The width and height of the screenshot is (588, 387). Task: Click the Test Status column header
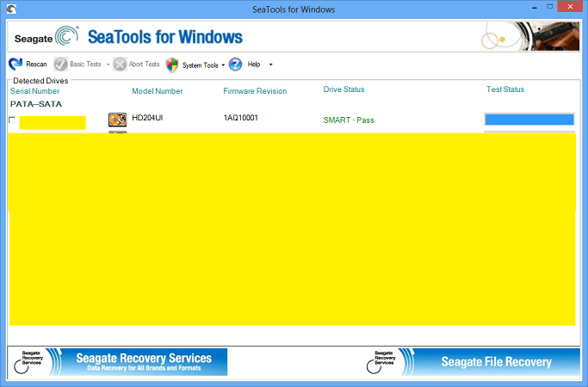[505, 89]
